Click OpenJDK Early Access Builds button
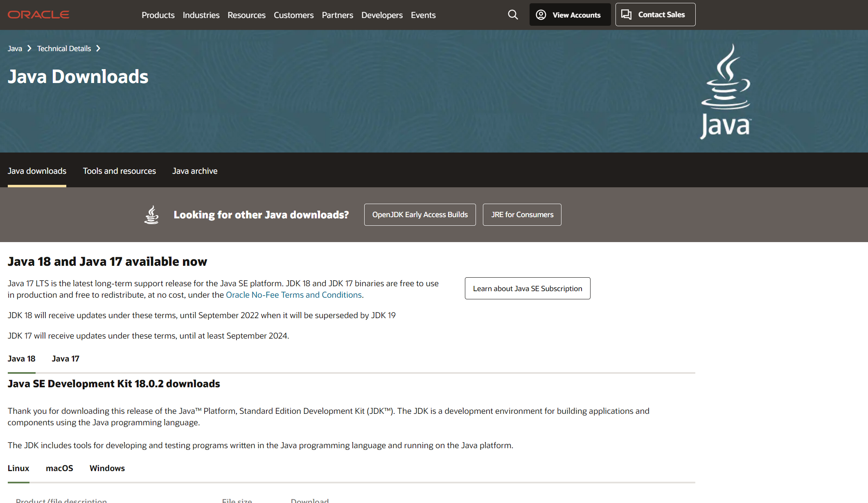The height and width of the screenshot is (503, 868). [x=420, y=215]
